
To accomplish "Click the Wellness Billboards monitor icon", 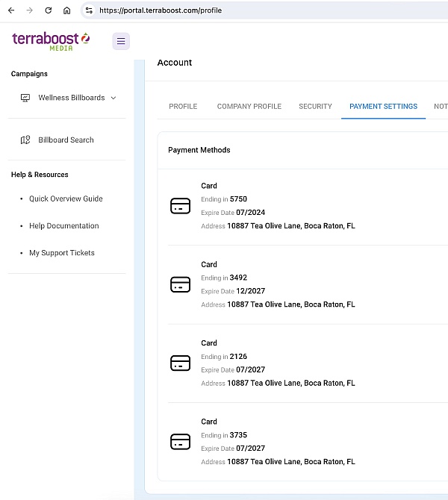I will (x=25, y=98).
